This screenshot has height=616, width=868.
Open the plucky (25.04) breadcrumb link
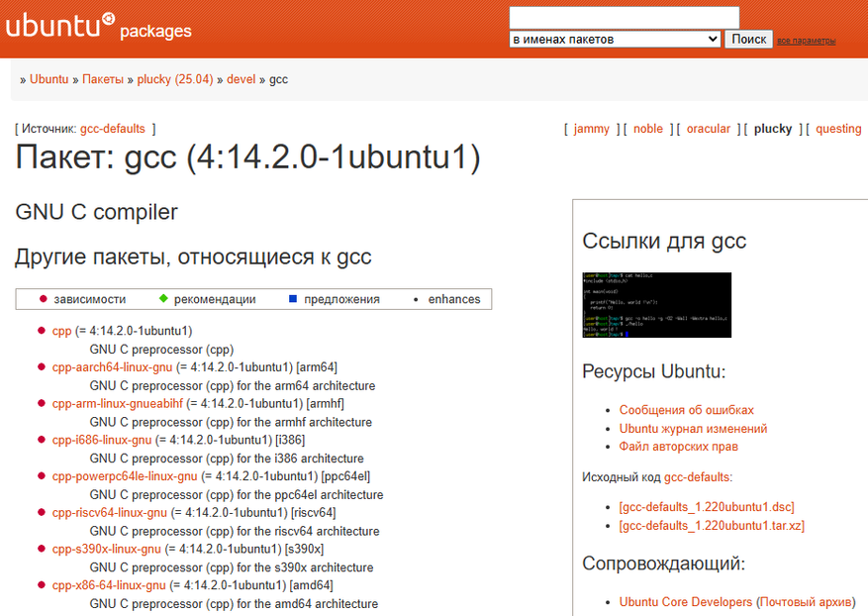(x=175, y=79)
